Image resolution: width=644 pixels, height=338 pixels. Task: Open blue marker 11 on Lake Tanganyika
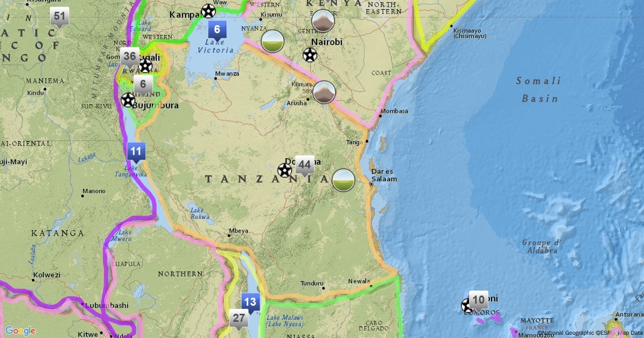[136, 151]
